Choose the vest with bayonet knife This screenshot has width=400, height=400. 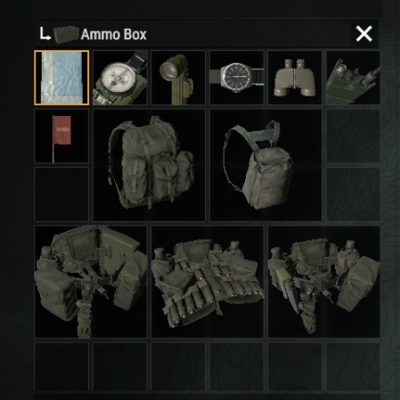click(324, 282)
